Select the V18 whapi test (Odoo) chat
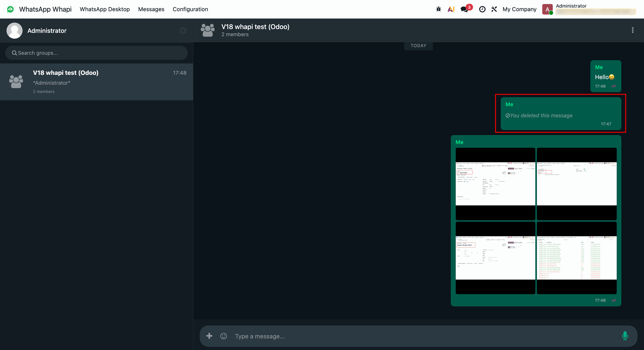 pos(96,82)
